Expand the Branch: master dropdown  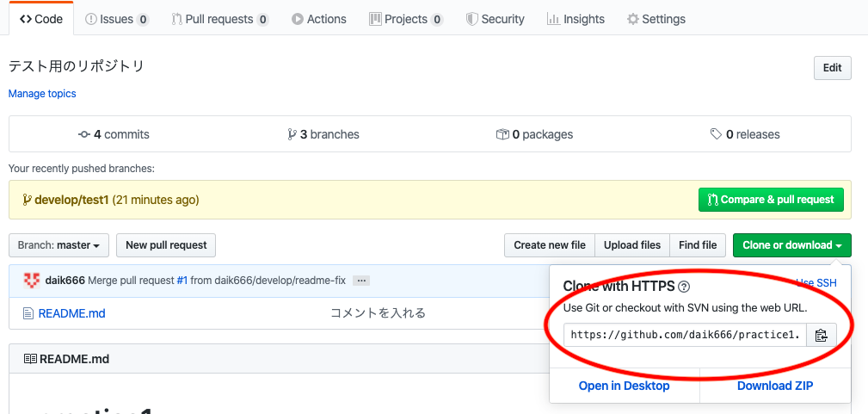(58, 245)
